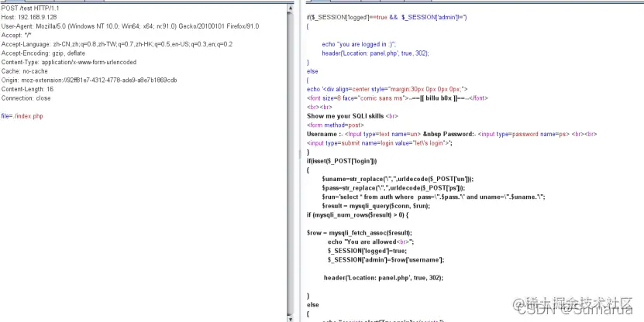Screen dimensions: 644x322
Task: Click the $row = mysqli_fetch_assoc($result) line
Action: pos(360,233)
